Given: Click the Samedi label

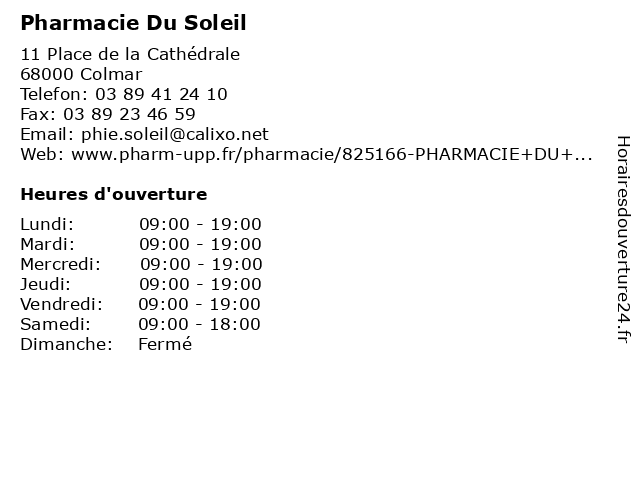Looking at the screenshot, I should click(56, 324).
